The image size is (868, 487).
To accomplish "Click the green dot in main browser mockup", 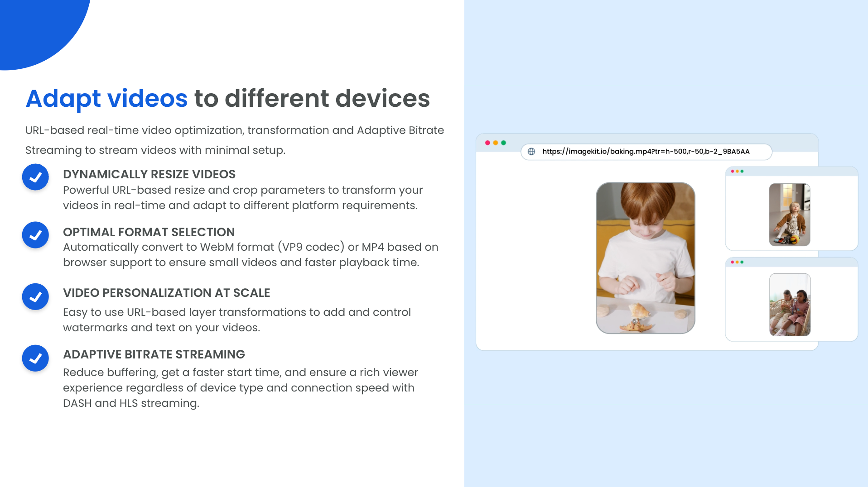I will click(503, 143).
